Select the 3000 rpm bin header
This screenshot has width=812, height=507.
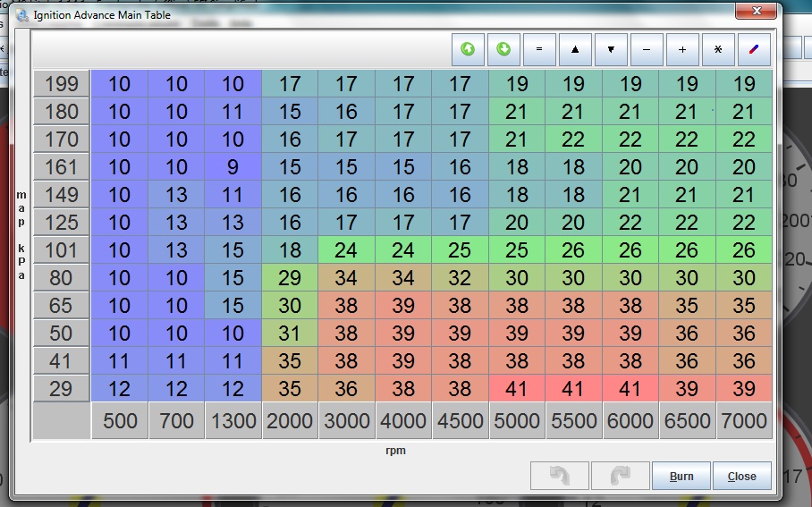pyautogui.click(x=346, y=420)
